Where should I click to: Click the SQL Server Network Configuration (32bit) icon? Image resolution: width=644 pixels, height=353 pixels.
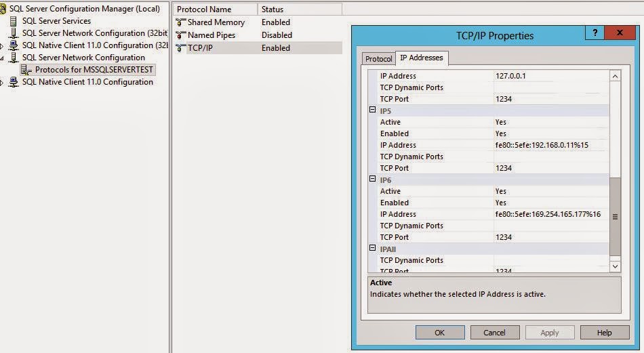pos(14,33)
